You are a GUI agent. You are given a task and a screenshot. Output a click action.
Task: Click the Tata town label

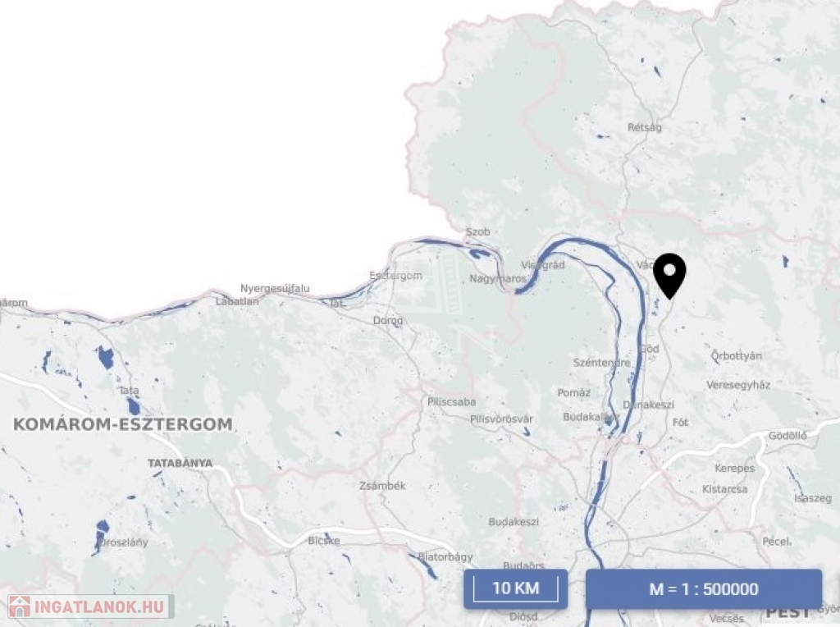(129, 391)
